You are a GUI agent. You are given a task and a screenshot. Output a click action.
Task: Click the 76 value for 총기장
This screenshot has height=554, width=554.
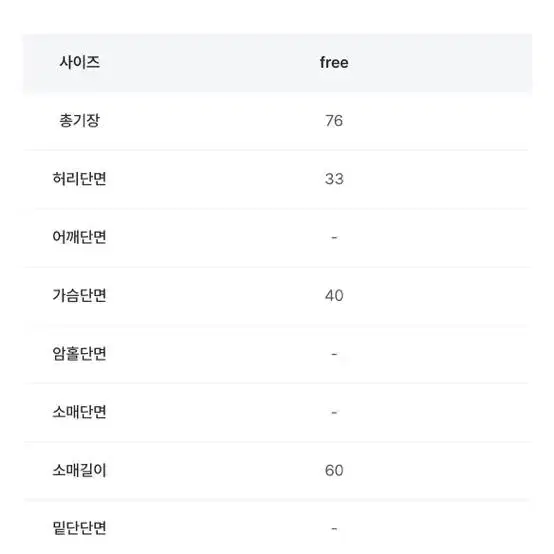point(334,120)
